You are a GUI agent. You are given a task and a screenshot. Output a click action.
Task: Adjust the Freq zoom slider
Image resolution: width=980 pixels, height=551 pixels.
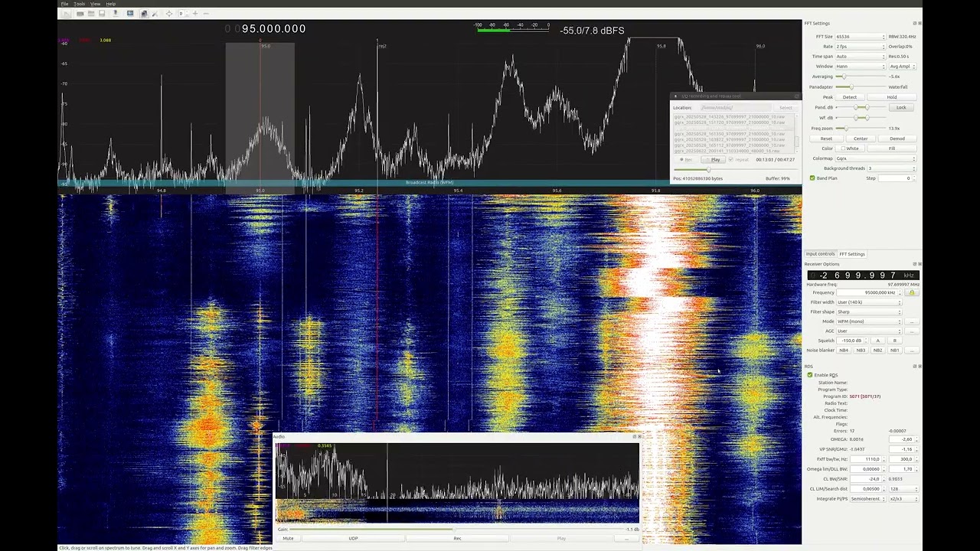861,129
